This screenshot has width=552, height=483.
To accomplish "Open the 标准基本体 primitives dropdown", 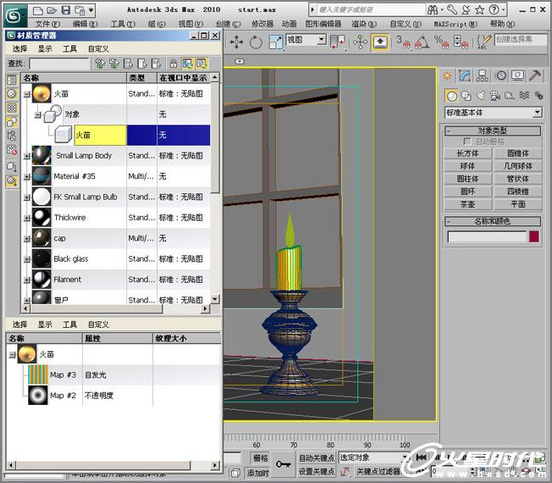I will coord(493,113).
